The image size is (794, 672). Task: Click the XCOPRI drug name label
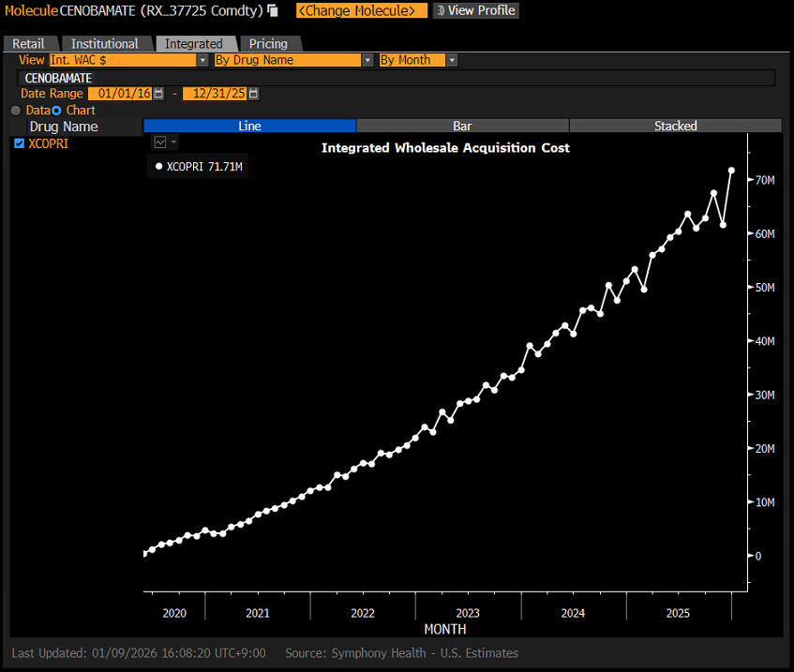tap(49, 143)
